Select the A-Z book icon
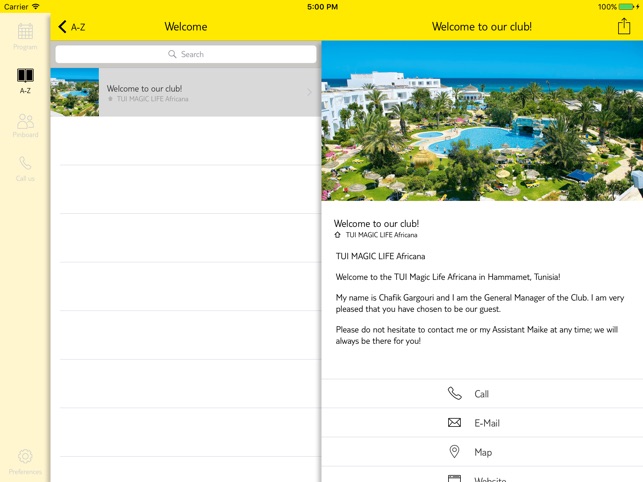This screenshot has height=482, width=643. (x=25, y=75)
